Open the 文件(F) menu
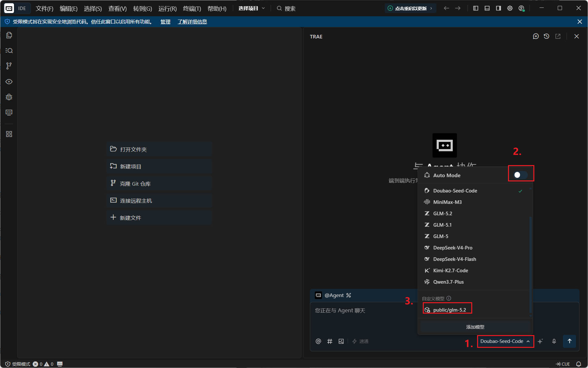This screenshot has width=588, height=368. (x=45, y=8)
